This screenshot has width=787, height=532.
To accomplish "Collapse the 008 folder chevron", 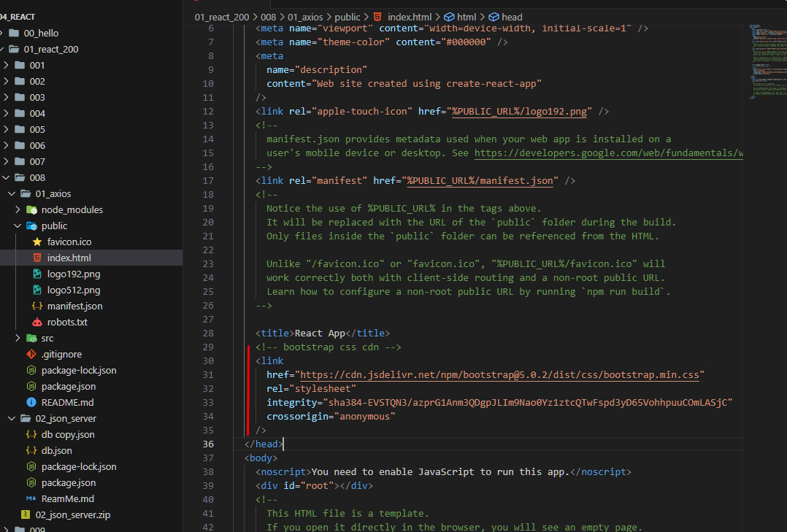I will pyautogui.click(x=6, y=177).
